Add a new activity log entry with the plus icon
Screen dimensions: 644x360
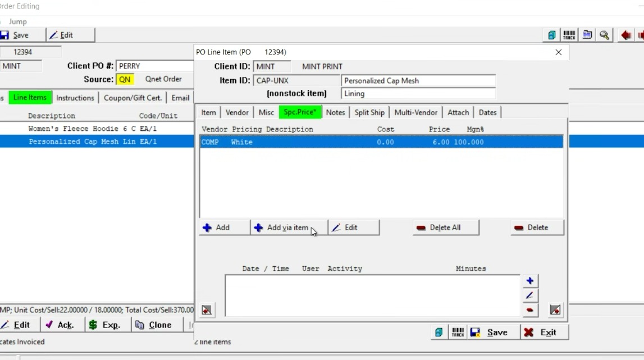click(530, 281)
